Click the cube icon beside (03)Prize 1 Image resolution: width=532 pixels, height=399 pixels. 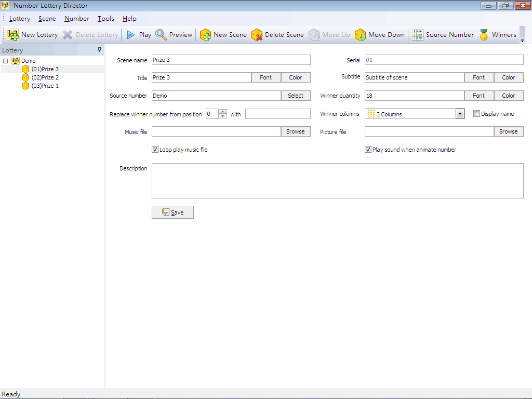pyautogui.click(x=25, y=86)
